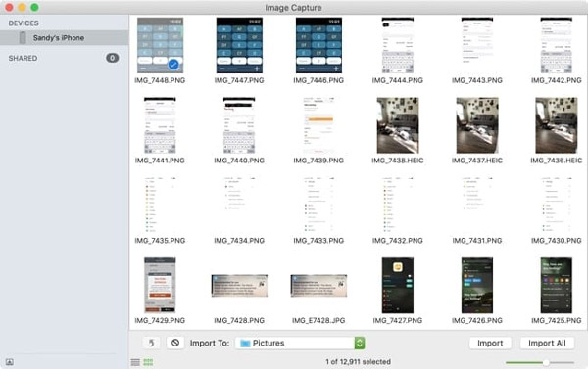
Task: Switch to grid view icon
Action: point(148,362)
